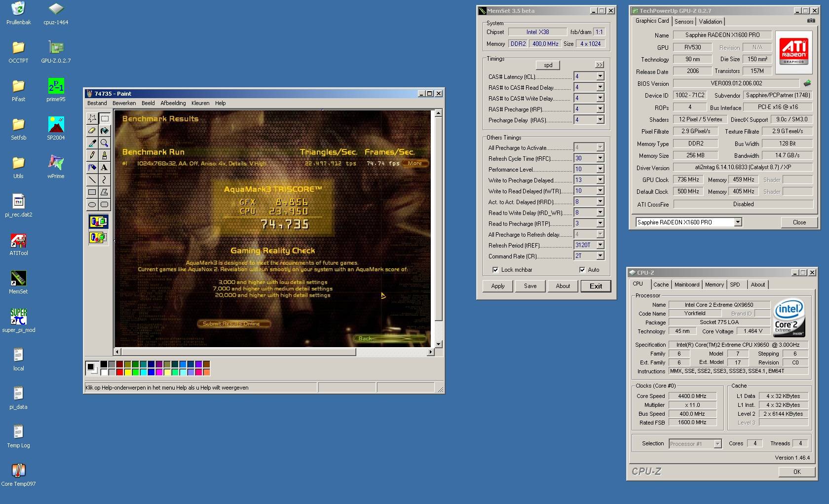Select the straight Line tool
Viewport: 829px width, 504px height.
(x=92, y=180)
